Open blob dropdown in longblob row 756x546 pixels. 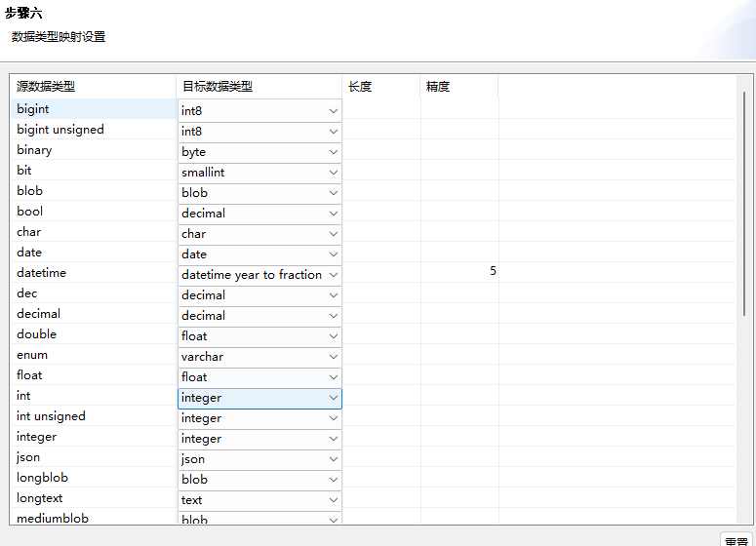click(259, 480)
